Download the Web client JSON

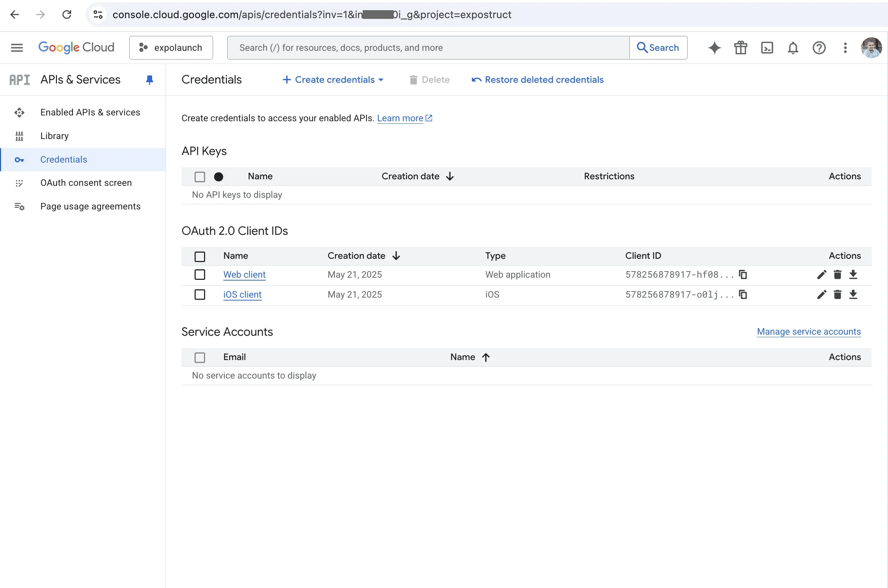click(853, 274)
